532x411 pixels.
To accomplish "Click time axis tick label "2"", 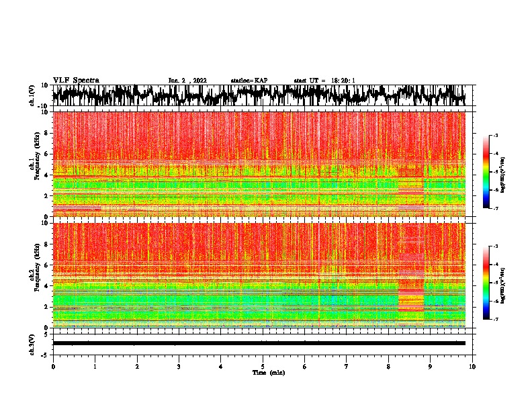I will coord(137,367).
